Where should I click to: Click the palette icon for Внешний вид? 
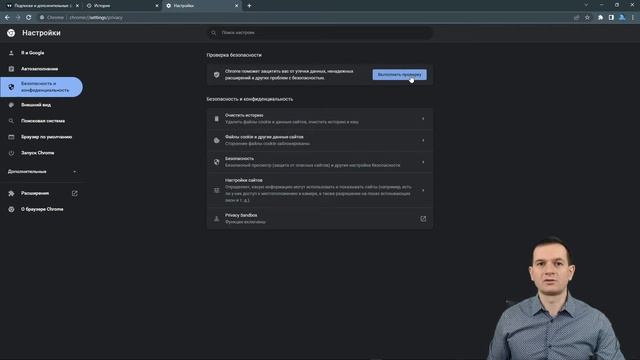11,105
